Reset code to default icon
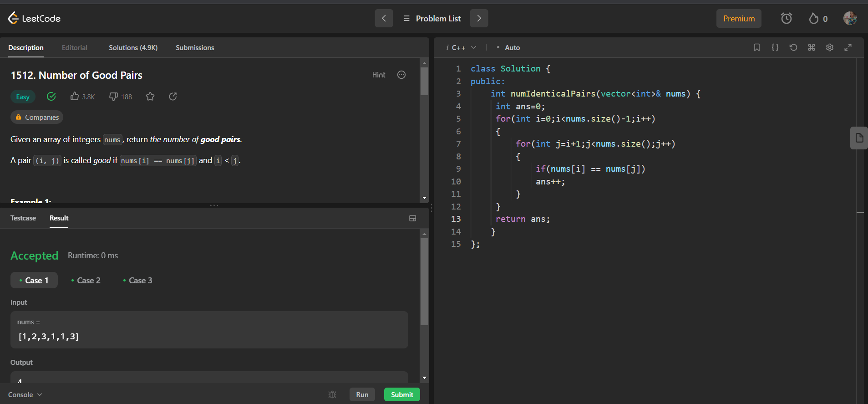Viewport: 868px width, 404px height. pos(793,47)
